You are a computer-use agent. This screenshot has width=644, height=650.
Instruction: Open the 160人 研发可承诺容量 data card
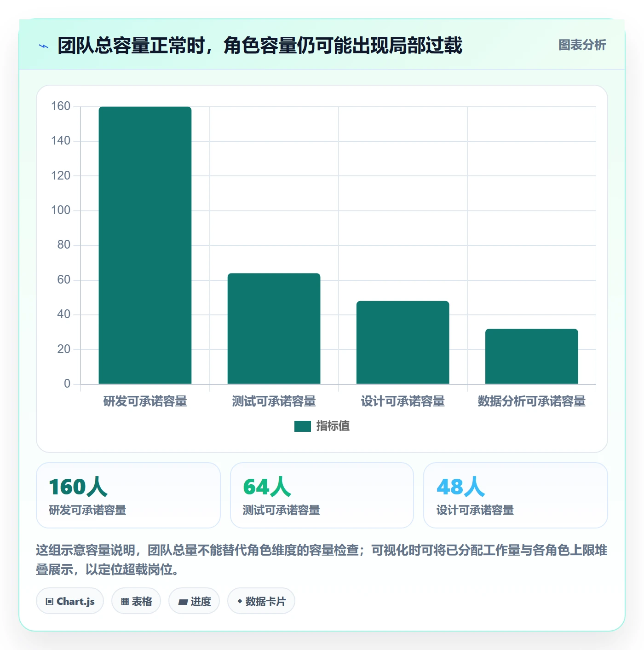point(128,495)
